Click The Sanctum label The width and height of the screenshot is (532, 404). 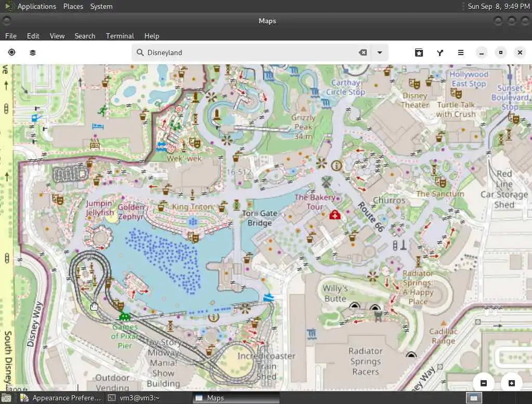[440, 194]
